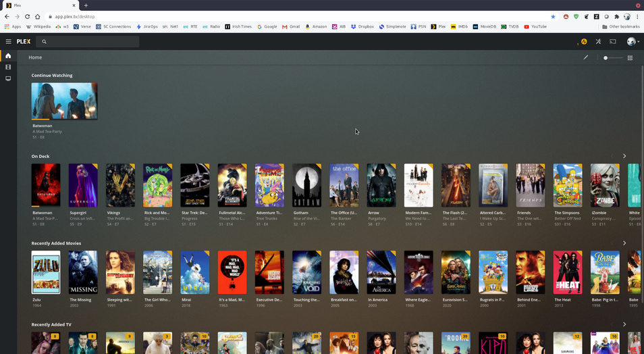This screenshot has width=644, height=354.
Task: Click the Vikings title link
Action: 113,213
